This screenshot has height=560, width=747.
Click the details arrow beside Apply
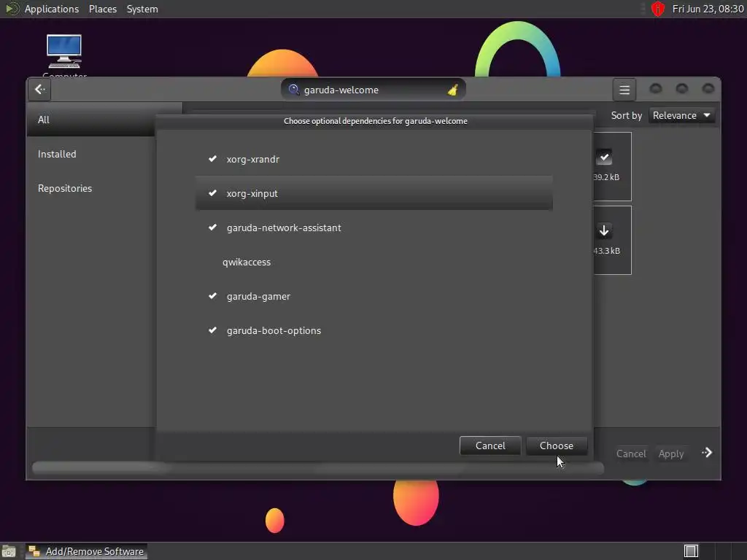[x=707, y=453]
